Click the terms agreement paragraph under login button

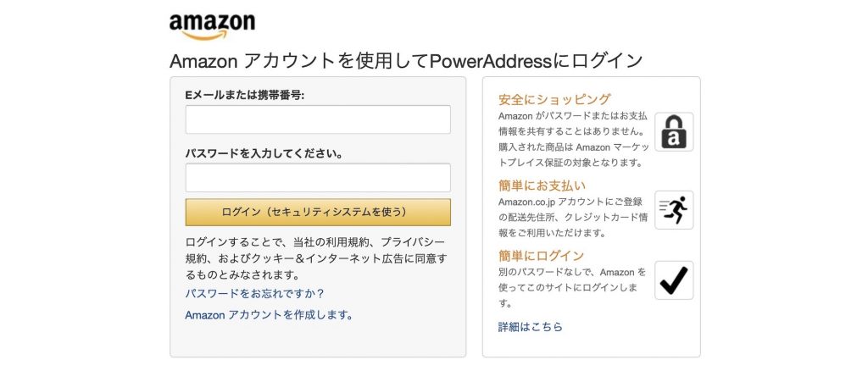coord(317,258)
